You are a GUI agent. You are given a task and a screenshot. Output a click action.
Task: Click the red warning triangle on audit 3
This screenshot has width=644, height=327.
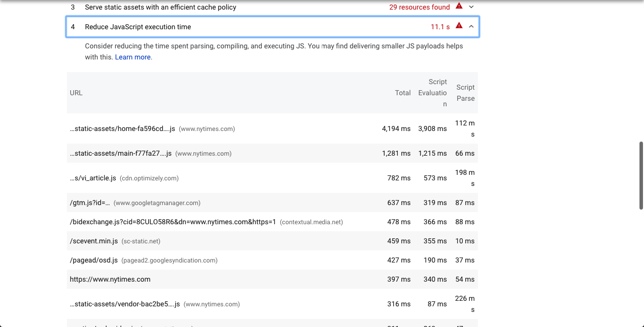(459, 6)
